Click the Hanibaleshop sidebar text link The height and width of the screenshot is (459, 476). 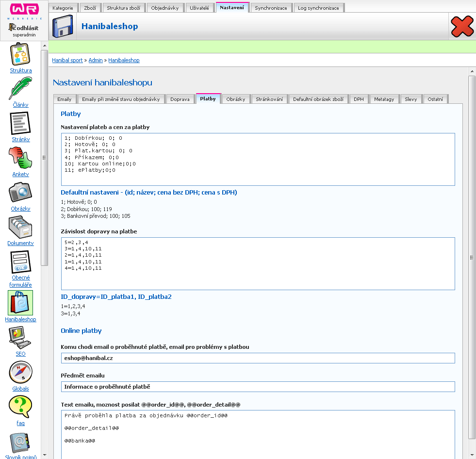[21, 319]
